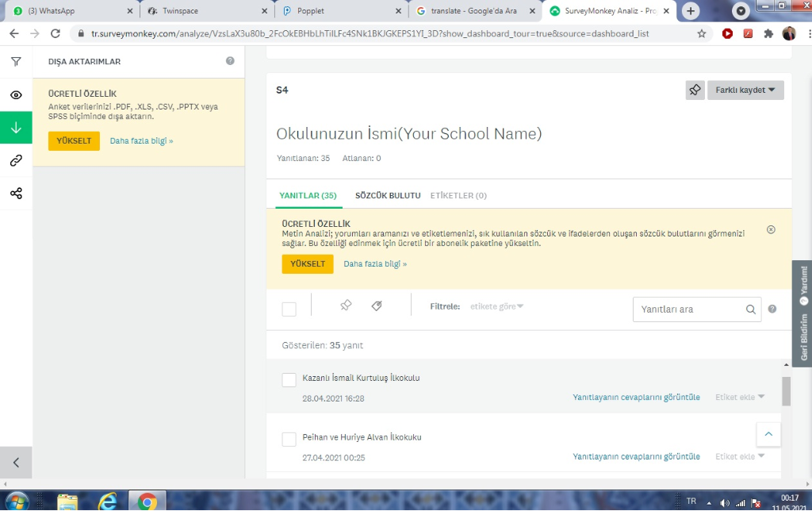The width and height of the screenshot is (812, 511).
Task: Click the red PDF extension icon
Action: click(x=748, y=33)
